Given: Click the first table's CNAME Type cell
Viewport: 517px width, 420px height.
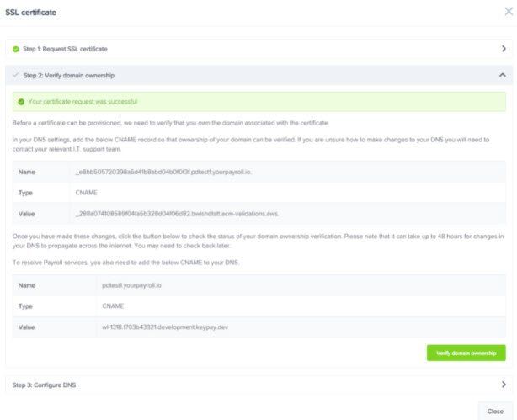Looking at the screenshot, I should pos(86,193).
